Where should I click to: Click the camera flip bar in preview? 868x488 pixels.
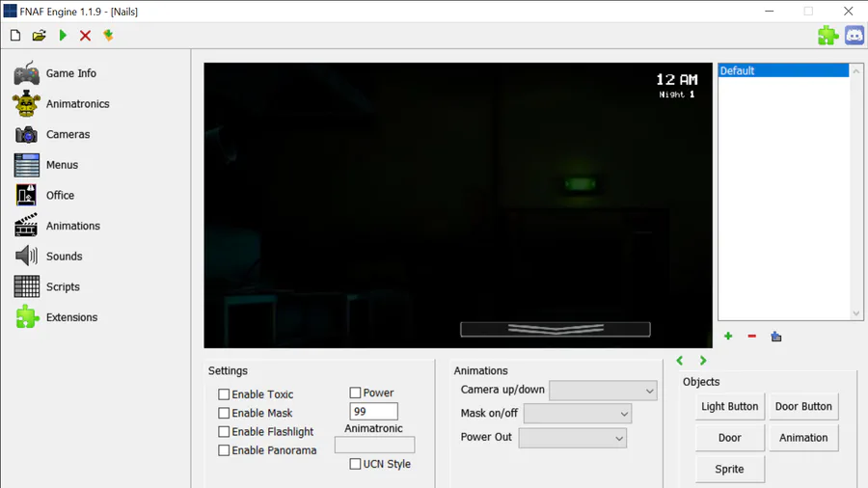[x=556, y=329]
